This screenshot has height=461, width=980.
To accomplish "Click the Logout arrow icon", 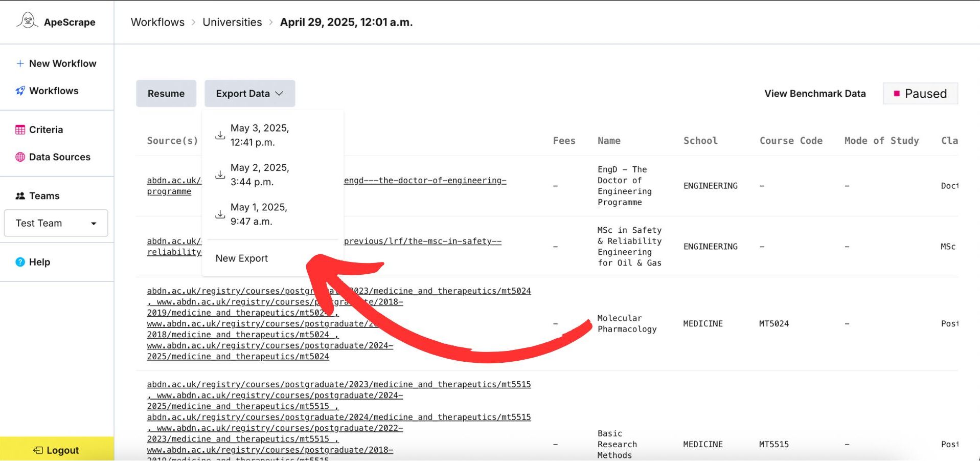I will click(x=38, y=450).
